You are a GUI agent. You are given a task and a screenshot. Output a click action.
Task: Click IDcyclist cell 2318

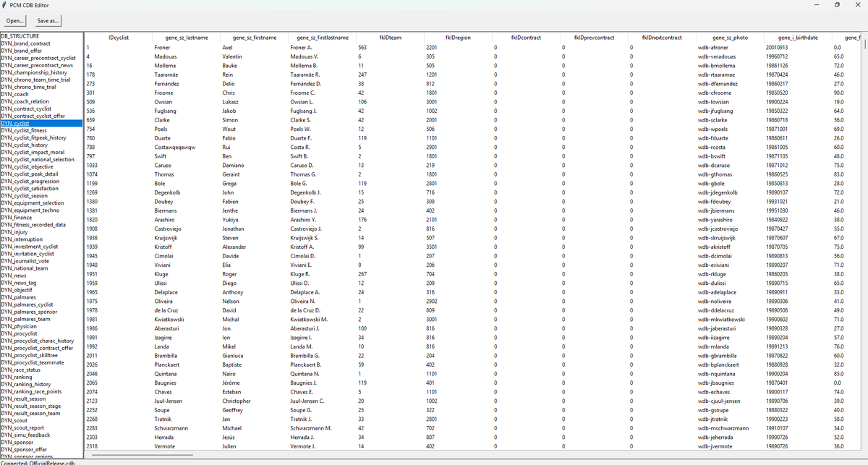(x=92, y=446)
